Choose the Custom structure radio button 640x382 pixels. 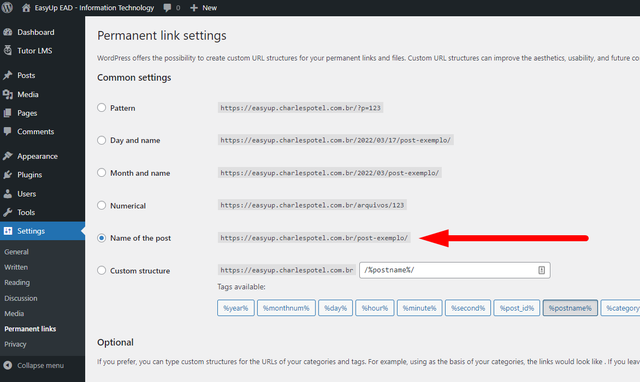102,270
